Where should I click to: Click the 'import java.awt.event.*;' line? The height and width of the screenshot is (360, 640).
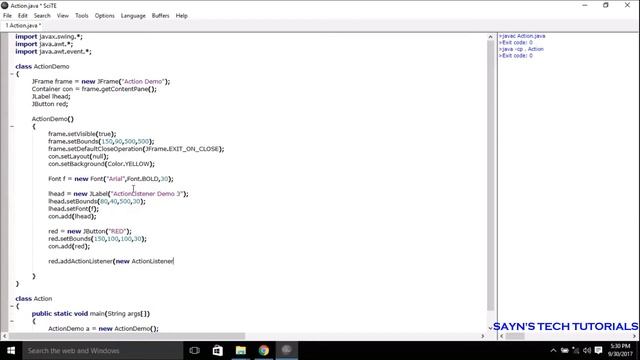point(53,52)
